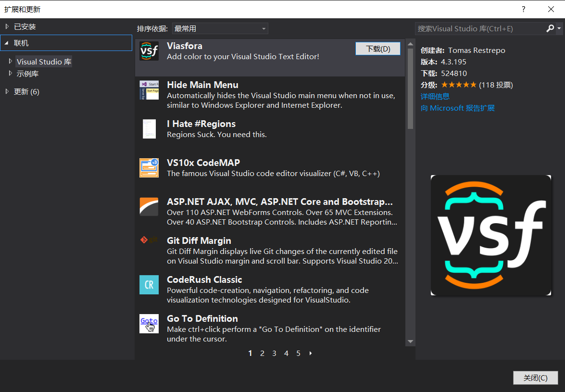The image size is (565, 392).
Task: Click the 下载(D) download button
Action: point(377,49)
